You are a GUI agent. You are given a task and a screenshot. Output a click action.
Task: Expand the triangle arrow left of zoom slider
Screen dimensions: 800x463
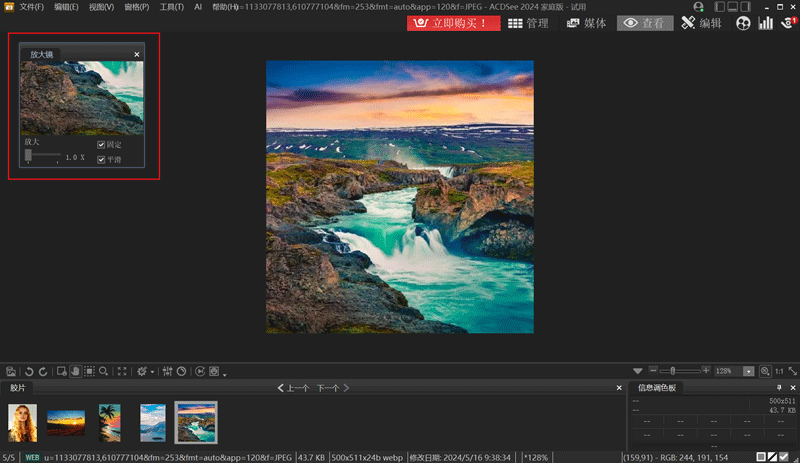[x=638, y=371]
